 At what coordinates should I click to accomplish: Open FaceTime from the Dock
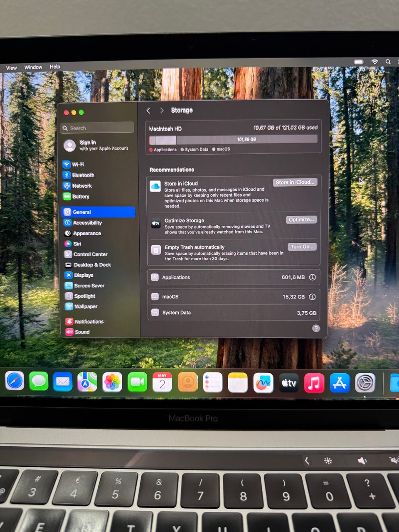(x=137, y=382)
